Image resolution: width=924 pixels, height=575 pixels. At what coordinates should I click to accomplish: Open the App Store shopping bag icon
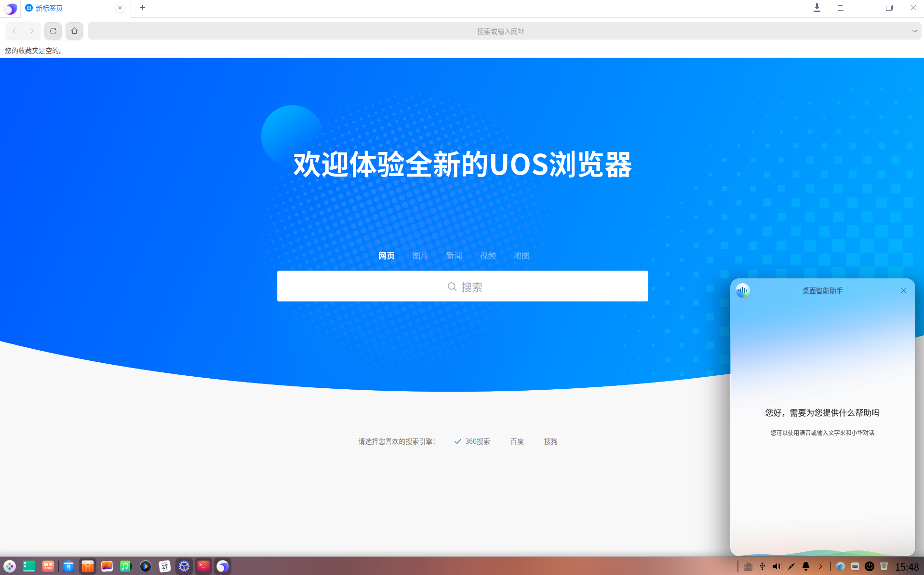pyautogui.click(x=88, y=566)
